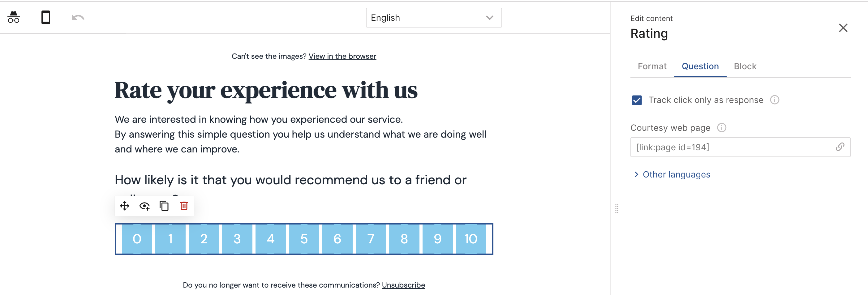Delete the rating block with trash icon
Viewport: 868px width, 295px height.
coord(184,206)
